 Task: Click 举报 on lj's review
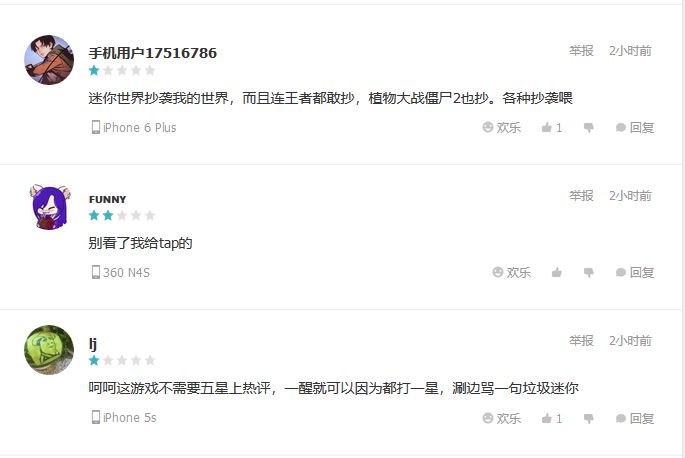click(x=581, y=341)
